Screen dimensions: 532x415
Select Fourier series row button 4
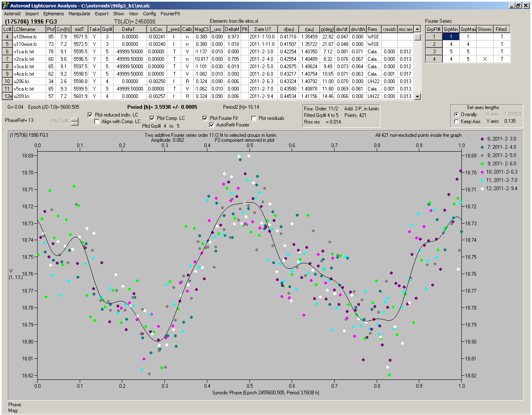pyautogui.click(x=434, y=59)
